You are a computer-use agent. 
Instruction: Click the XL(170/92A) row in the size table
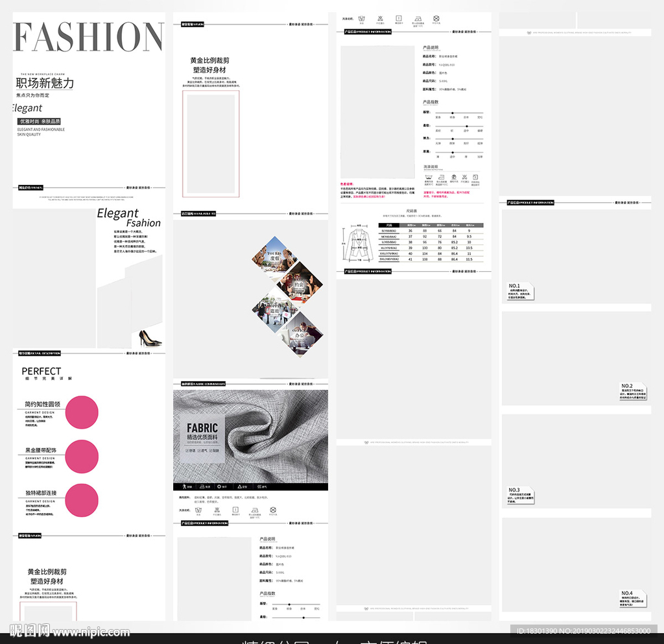pos(431,248)
